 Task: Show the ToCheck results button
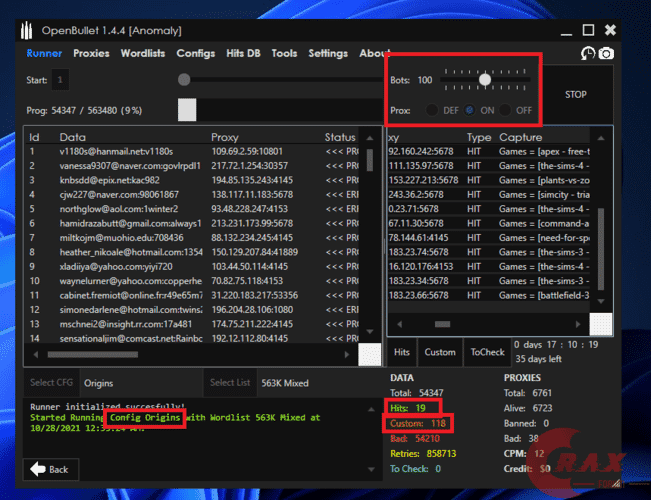point(487,352)
